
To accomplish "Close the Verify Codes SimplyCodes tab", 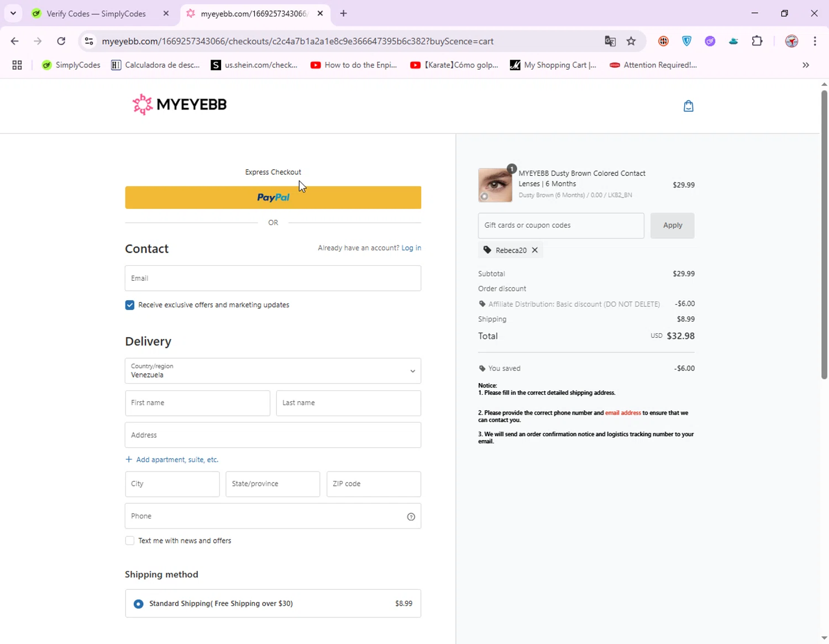I will pyautogui.click(x=166, y=13).
